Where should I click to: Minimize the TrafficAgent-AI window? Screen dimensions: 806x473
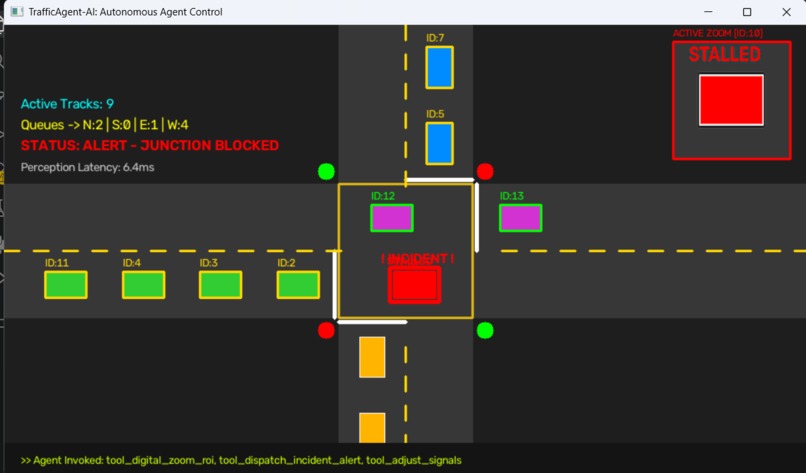point(708,11)
